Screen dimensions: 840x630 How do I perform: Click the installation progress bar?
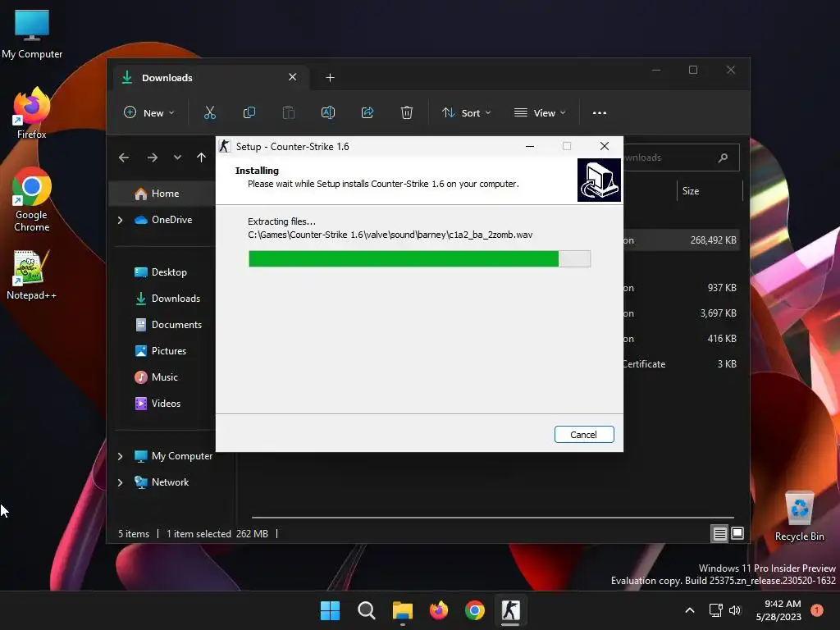pos(419,258)
